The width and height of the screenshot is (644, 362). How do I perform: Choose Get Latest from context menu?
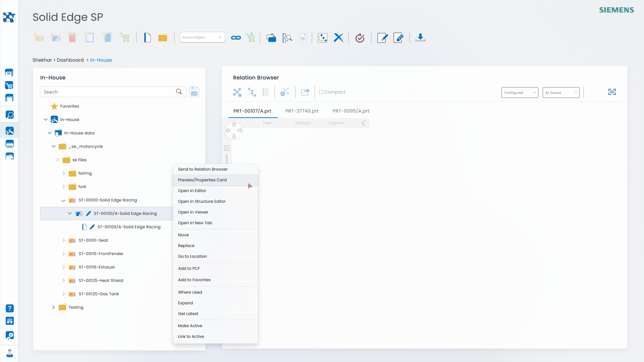pos(215,314)
